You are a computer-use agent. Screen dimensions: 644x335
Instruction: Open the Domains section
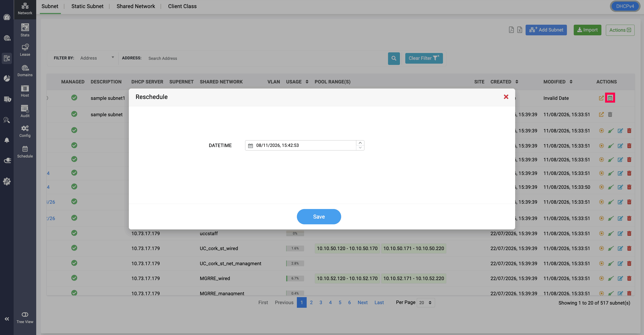pos(25,71)
